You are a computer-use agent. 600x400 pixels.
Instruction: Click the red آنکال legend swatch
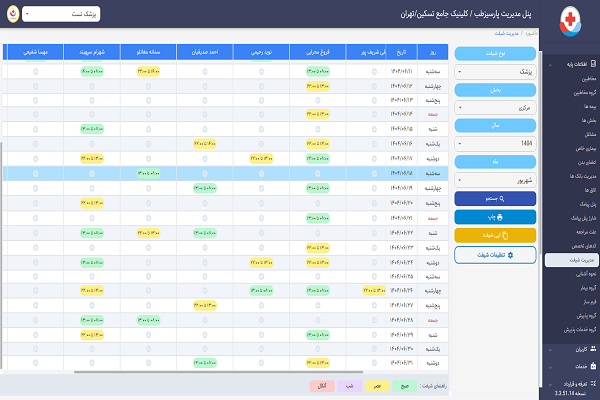point(322,386)
